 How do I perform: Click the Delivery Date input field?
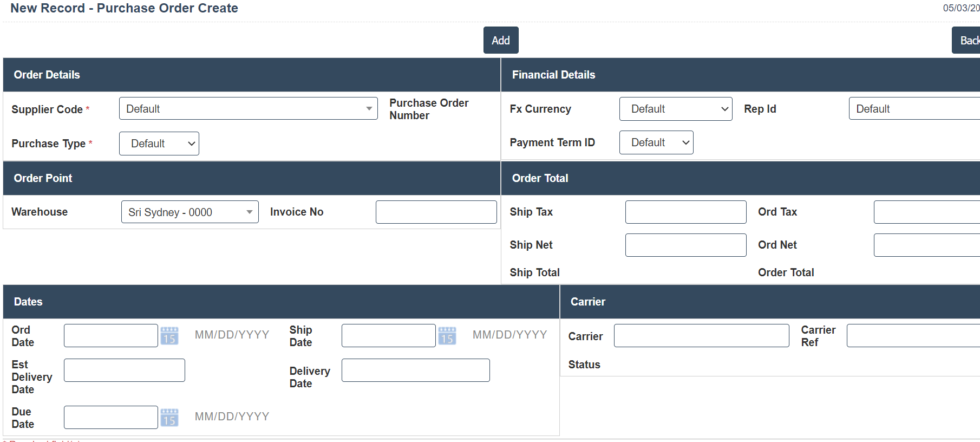pyautogui.click(x=415, y=370)
